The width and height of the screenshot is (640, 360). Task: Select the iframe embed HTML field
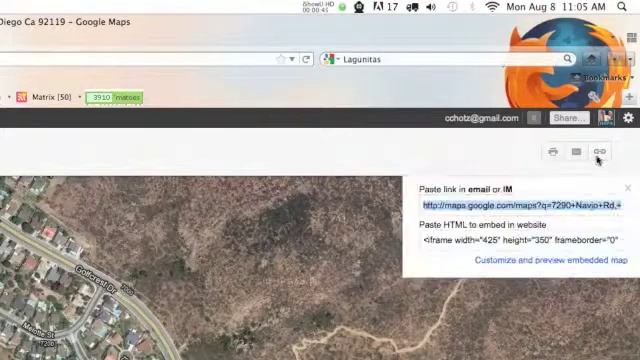[x=522, y=240]
